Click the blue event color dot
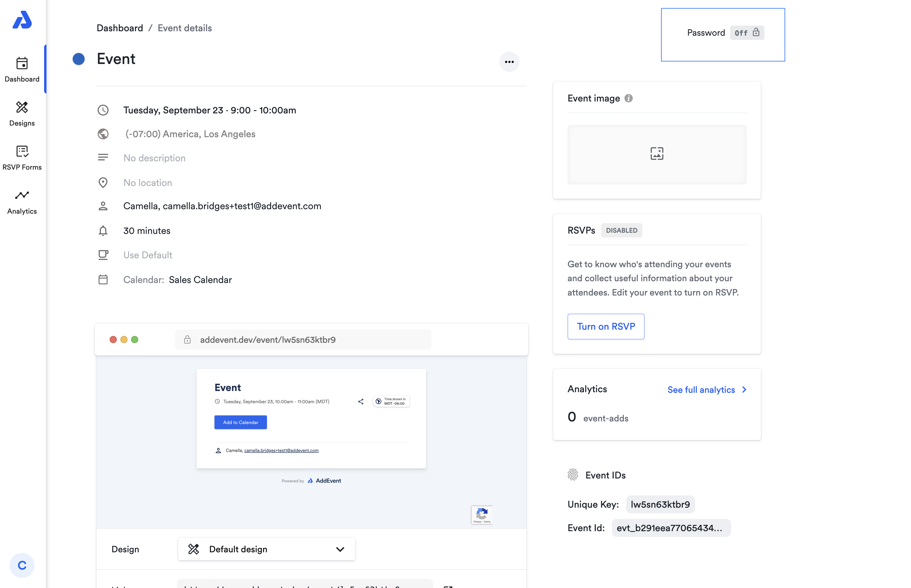The width and height of the screenshot is (911, 588). (79, 59)
